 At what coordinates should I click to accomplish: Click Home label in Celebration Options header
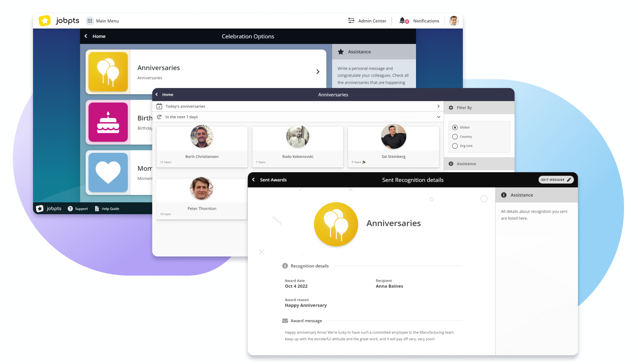[99, 36]
